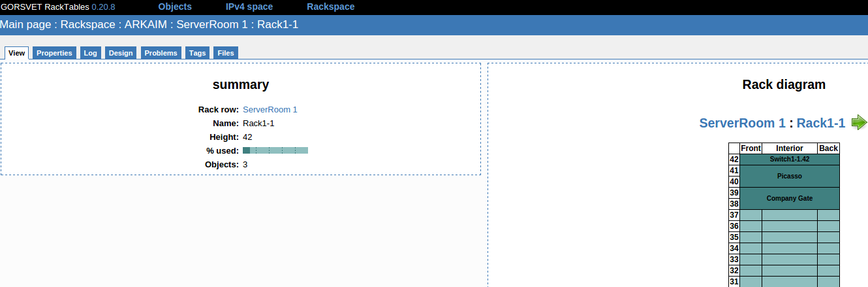This screenshot has height=287, width=868.
Task: Click the % used progress bar
Action: pyautogui.click(x=275, y=150)
